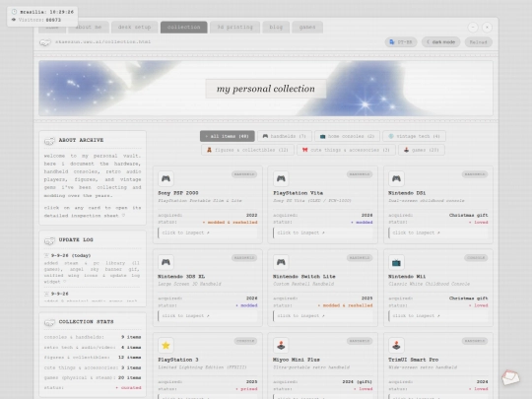
Task: Click the controller icon on Sony PSP 2000 card
Action: coord(166,178)
